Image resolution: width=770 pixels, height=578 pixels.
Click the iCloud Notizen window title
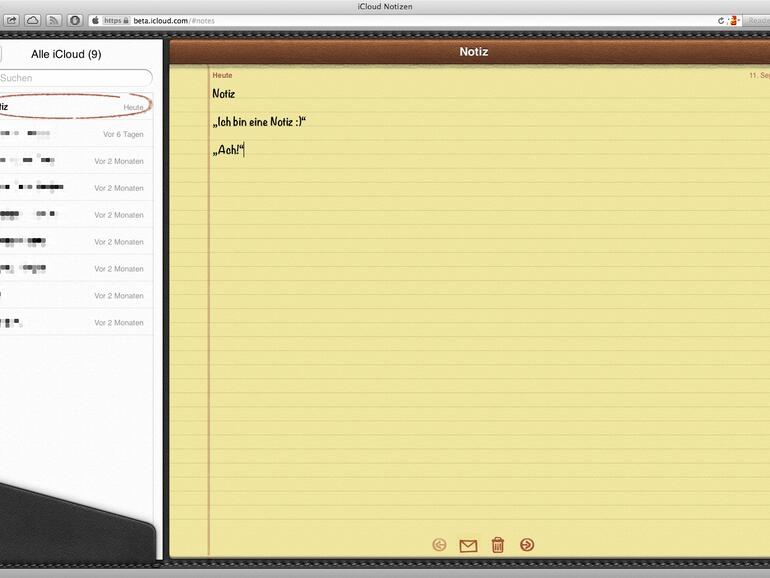(x=385, y=6)
